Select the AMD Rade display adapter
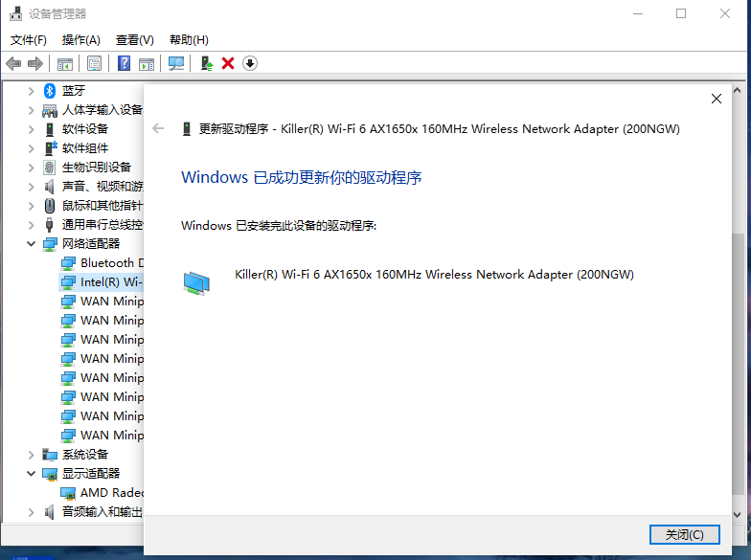751x560 pixels. point(102,492)
